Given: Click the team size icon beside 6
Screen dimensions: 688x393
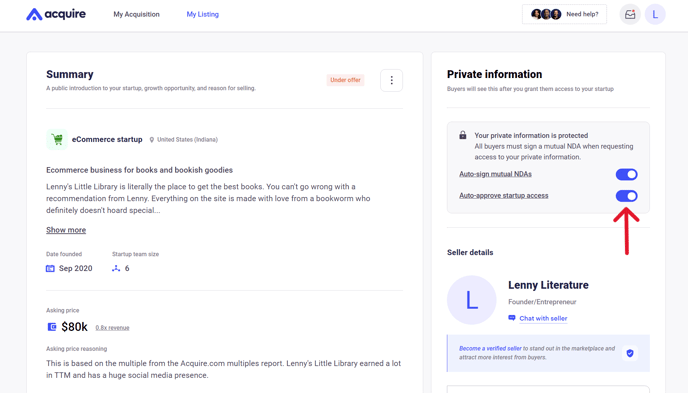Looking at the screenshot, I should click(116, 268).
